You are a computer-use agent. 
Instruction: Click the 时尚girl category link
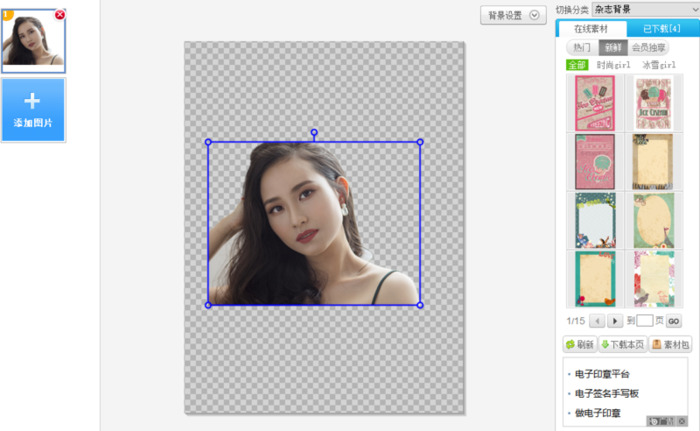[613, 65]
